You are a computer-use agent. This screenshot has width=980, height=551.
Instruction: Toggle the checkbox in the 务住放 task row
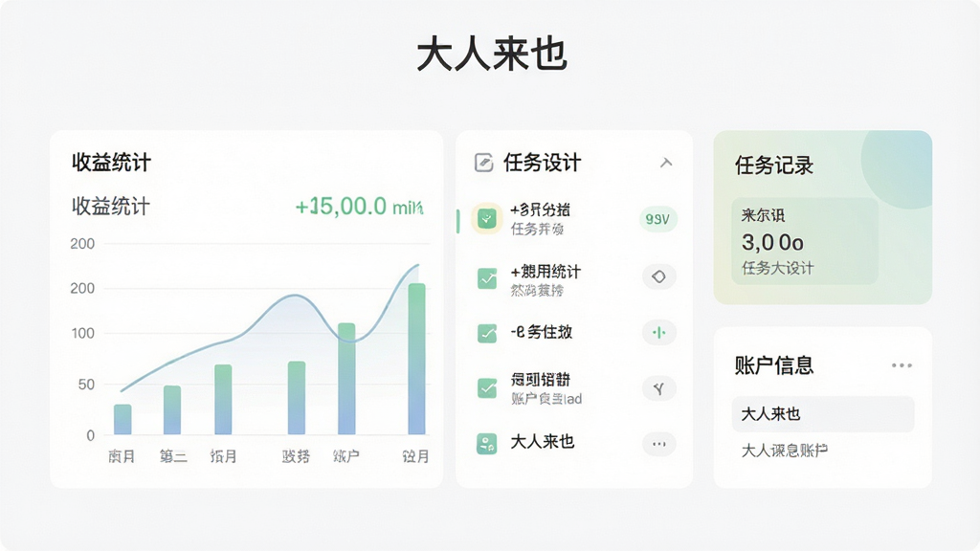point(487,333)
